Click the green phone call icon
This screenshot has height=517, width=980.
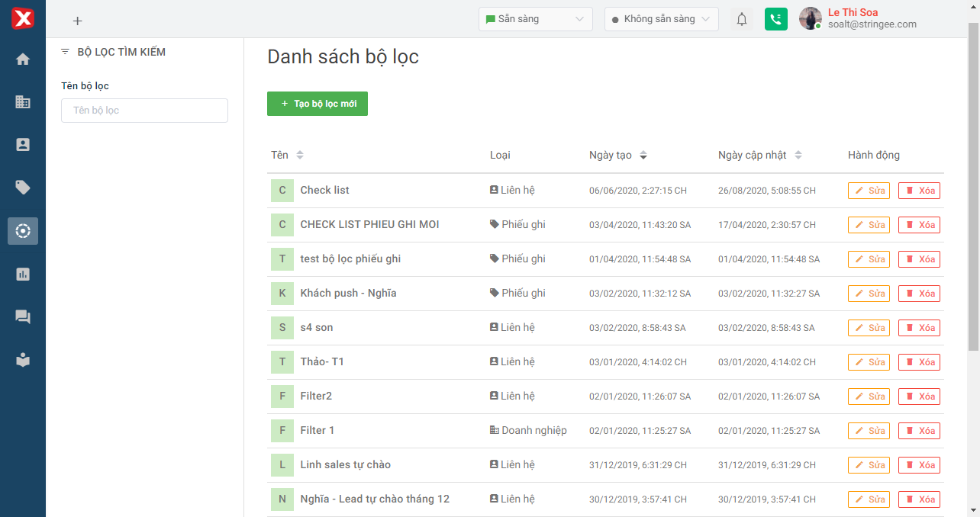click(x=776, y=19)
